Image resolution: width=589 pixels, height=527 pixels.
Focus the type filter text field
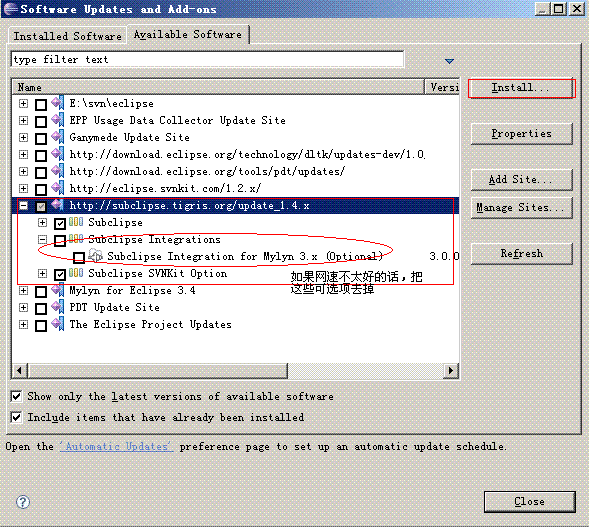tap(207, 59)
